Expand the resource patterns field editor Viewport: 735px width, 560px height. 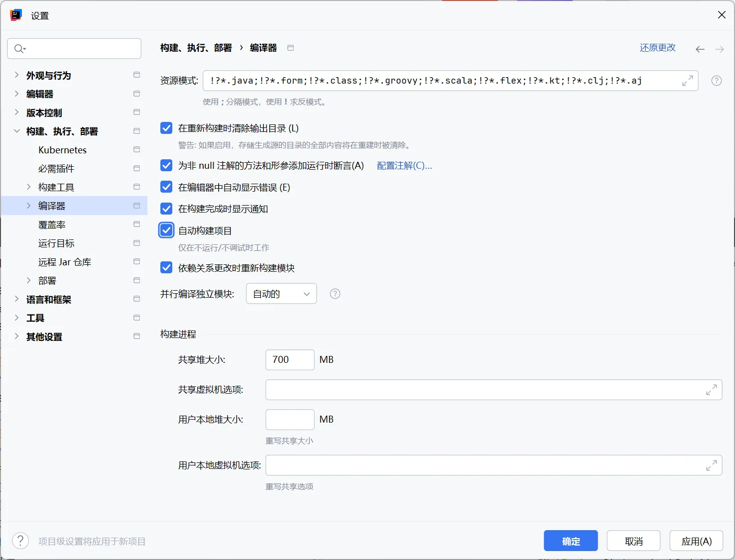[687, 81]
